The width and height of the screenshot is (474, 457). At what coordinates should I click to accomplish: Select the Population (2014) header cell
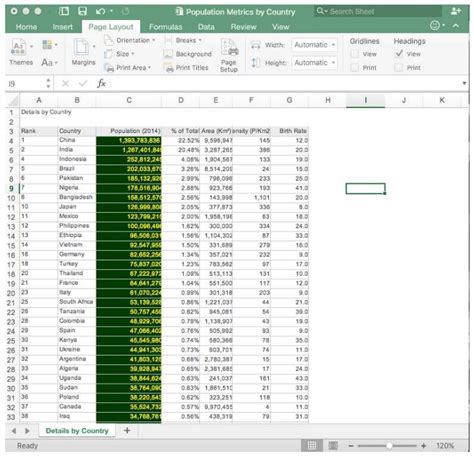(x=129, y=131)
